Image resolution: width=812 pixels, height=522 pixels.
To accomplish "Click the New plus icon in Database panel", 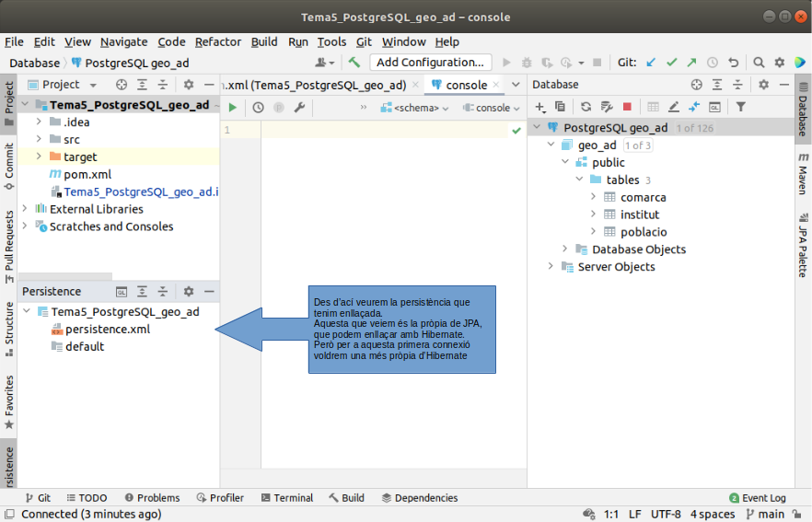I will pyautogui.click(x=540, y=107).
